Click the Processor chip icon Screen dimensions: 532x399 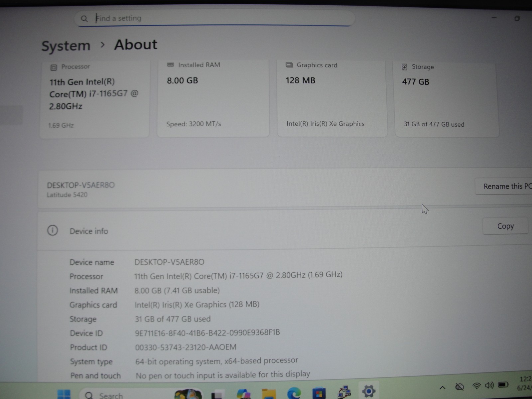54,67
